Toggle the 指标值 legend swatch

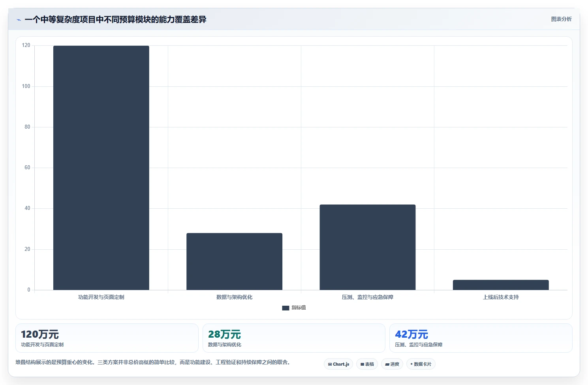tap(286, 308)
